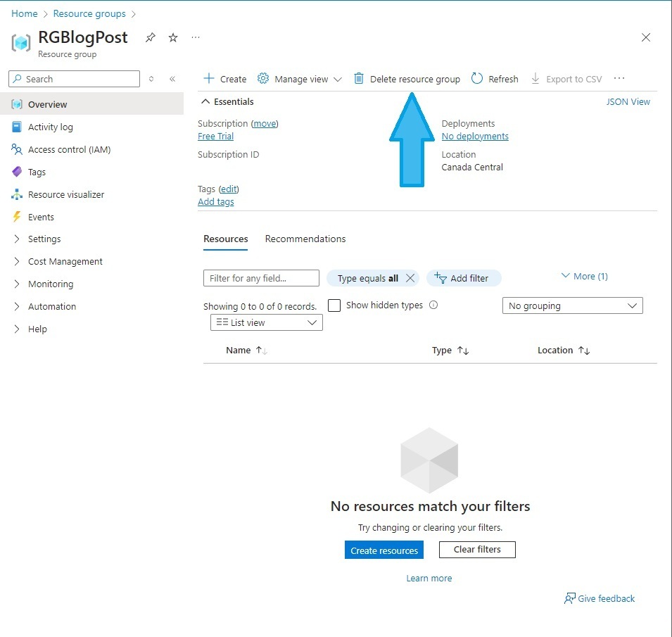672x637 pixels.
Task: Open the Manage view dropdown
Action: pyautogui.click(x=300, y=79)
